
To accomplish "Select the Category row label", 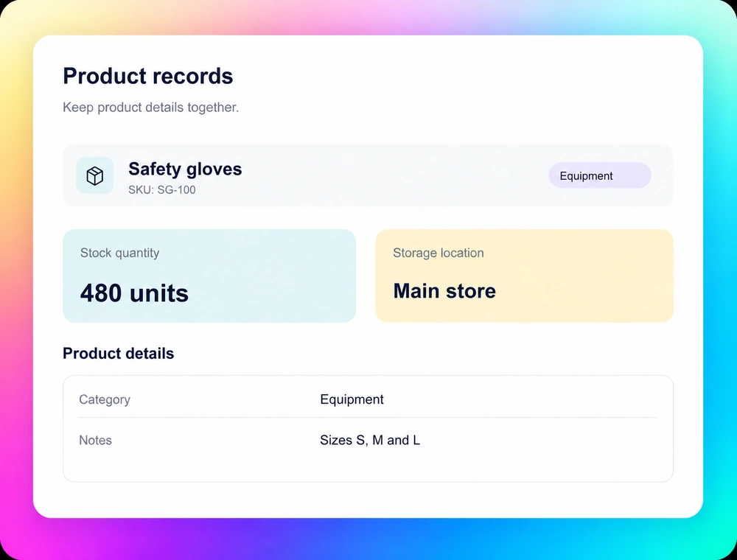I will click(105, 399).
